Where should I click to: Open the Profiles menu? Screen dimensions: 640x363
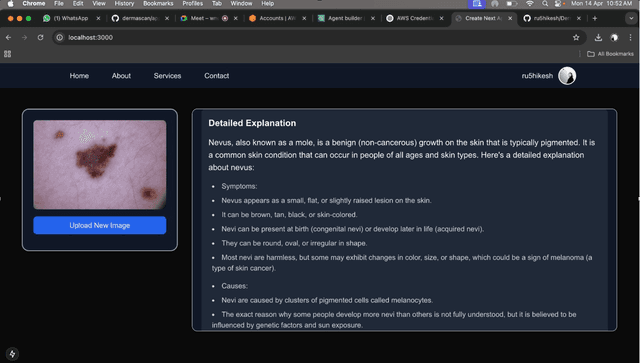click(x=193, y=4)
